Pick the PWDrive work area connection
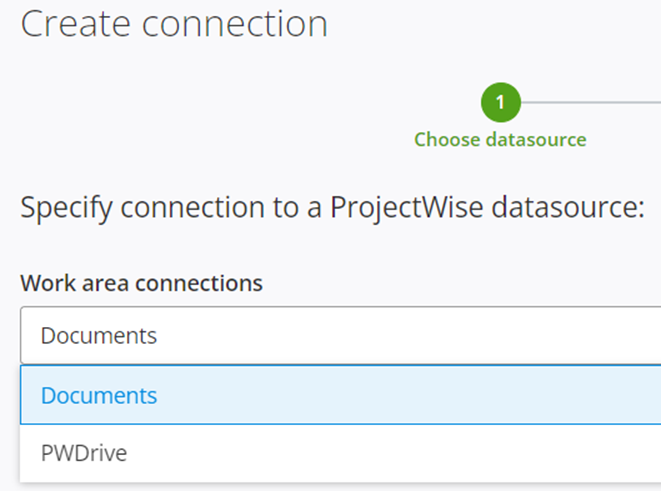 [341, 453]
